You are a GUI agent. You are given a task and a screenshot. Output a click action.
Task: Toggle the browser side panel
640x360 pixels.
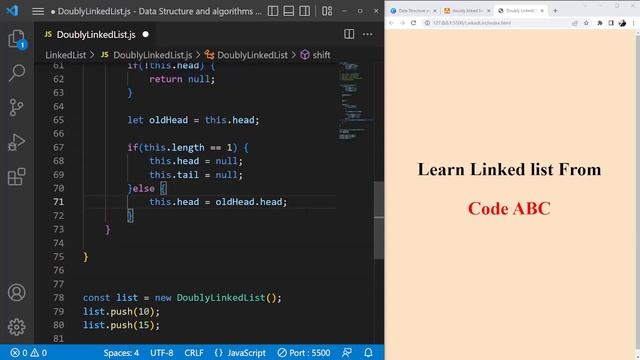point(611,23)
